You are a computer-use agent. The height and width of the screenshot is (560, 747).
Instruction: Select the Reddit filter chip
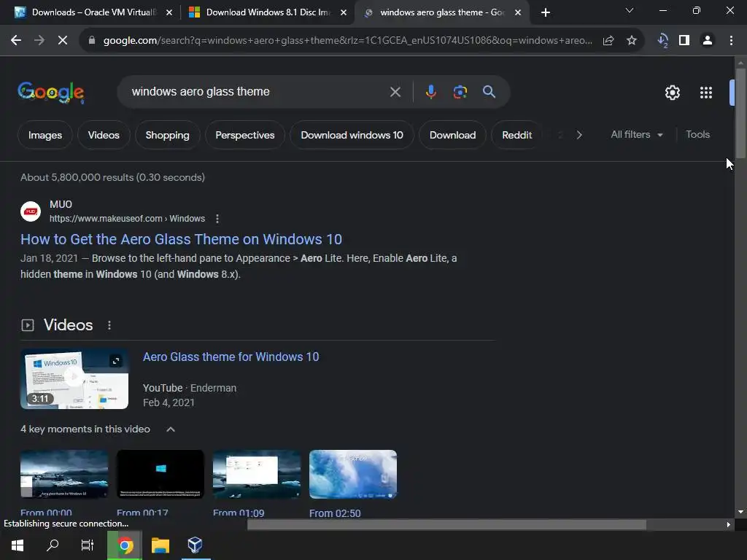tap(517, 135)
